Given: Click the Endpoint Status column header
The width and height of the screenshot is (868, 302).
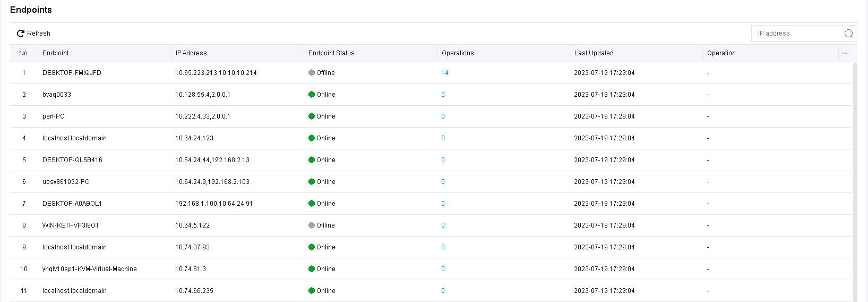Looking at the screenshot, I should click(331, 53).
